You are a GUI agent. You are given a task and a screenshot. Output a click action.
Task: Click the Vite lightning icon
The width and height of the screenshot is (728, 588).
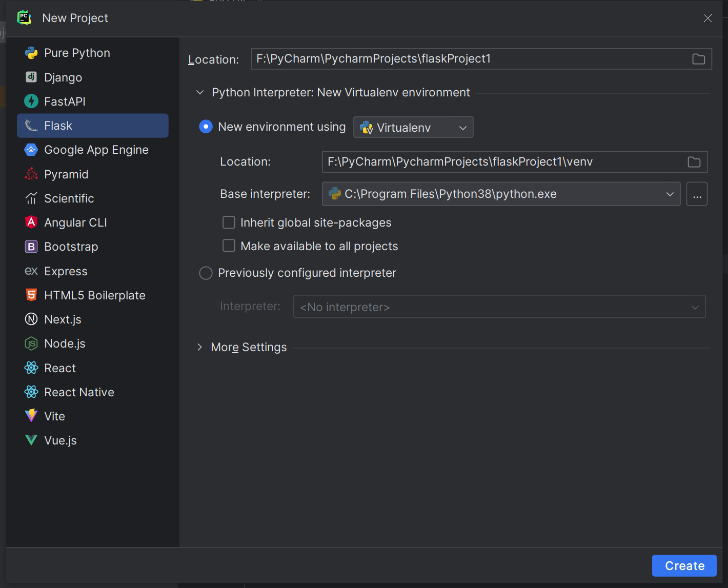(31, 416)
